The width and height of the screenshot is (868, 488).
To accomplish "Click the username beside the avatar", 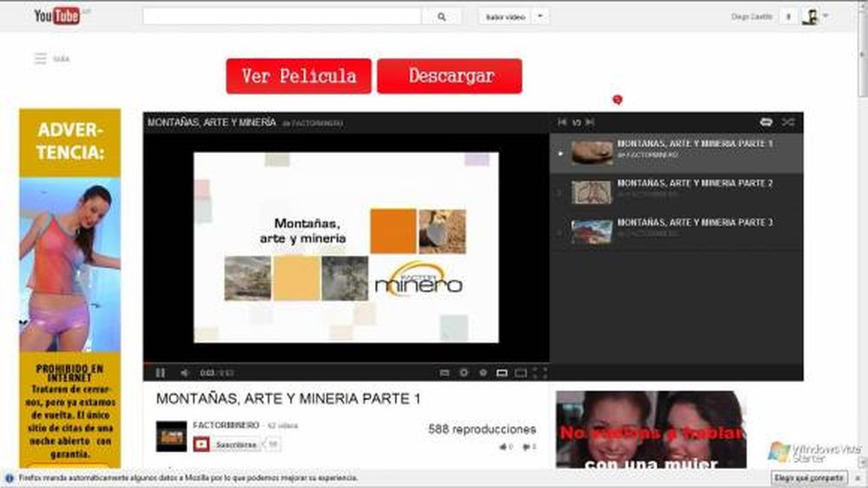I will click(752, 16).
